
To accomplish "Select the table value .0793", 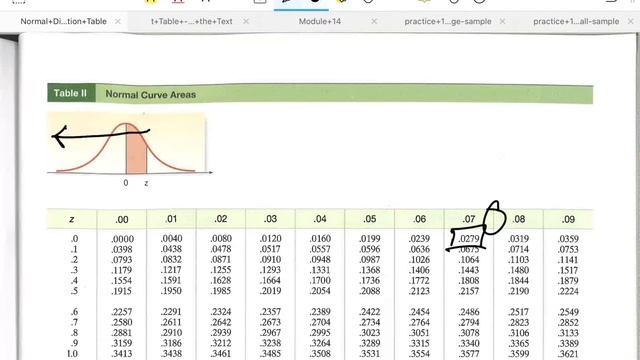I will coord(122,260).
